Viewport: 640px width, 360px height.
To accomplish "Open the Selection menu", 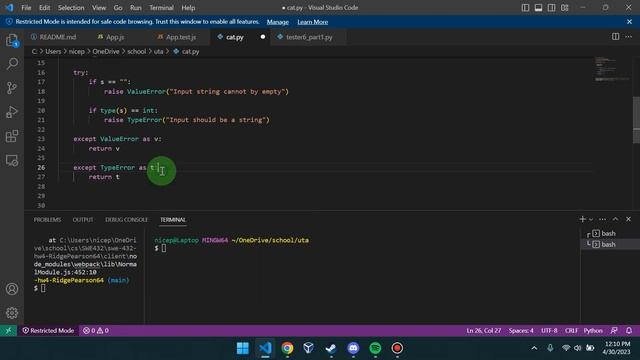I will 71,8.
